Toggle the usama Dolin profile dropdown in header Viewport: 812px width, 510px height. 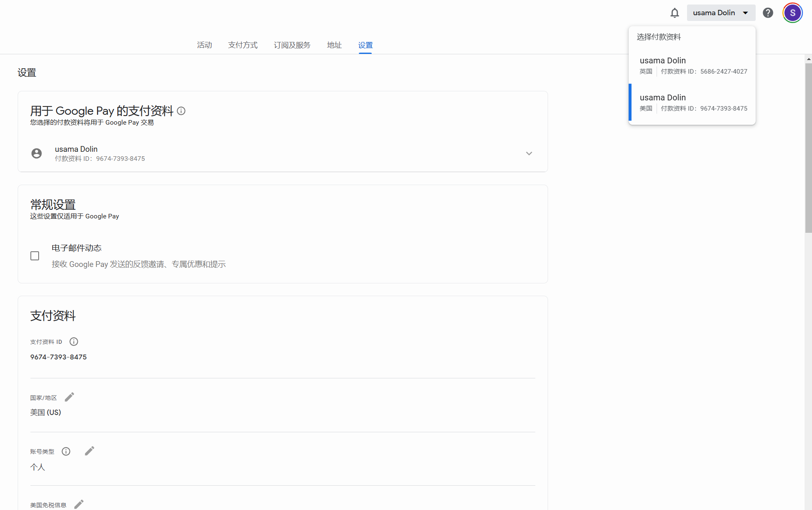point(720,13)
